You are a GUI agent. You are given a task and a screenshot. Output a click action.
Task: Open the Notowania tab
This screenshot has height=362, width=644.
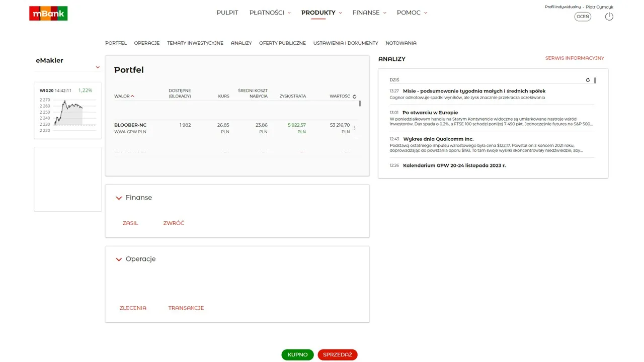(401, 43)
